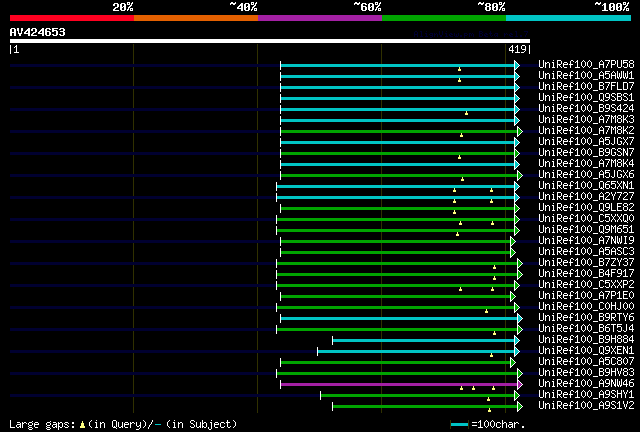
Task: Click the UniRef100_C5XXQ0 hit name
Action: [x=586, y=219]
